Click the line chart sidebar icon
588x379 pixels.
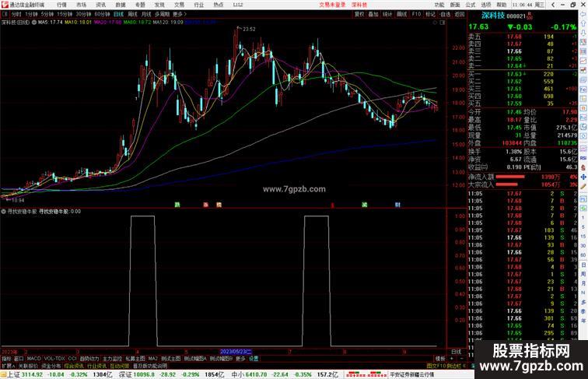coord(583,61)
